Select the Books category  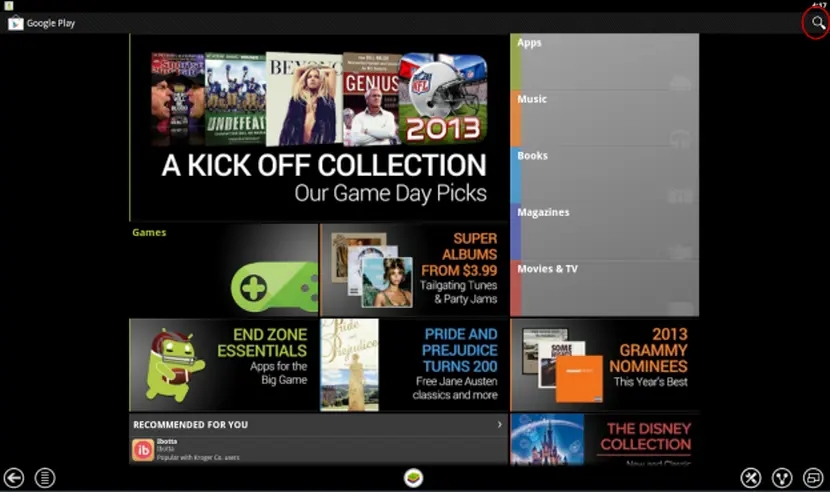604,175
